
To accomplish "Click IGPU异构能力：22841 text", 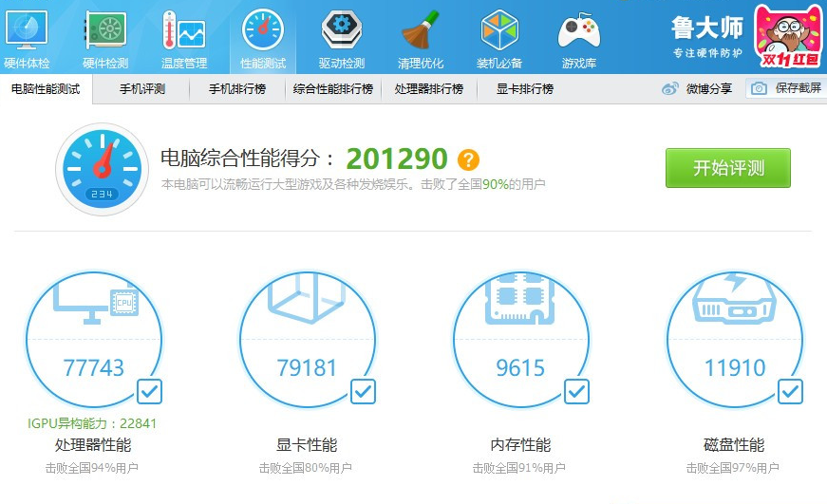I will coord(92,424).
